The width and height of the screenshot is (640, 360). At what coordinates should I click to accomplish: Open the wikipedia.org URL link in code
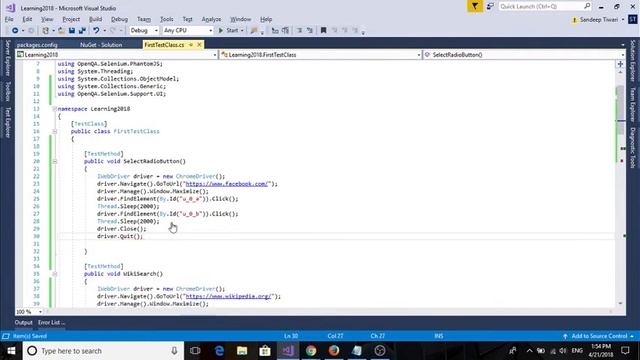pos(229,296)
